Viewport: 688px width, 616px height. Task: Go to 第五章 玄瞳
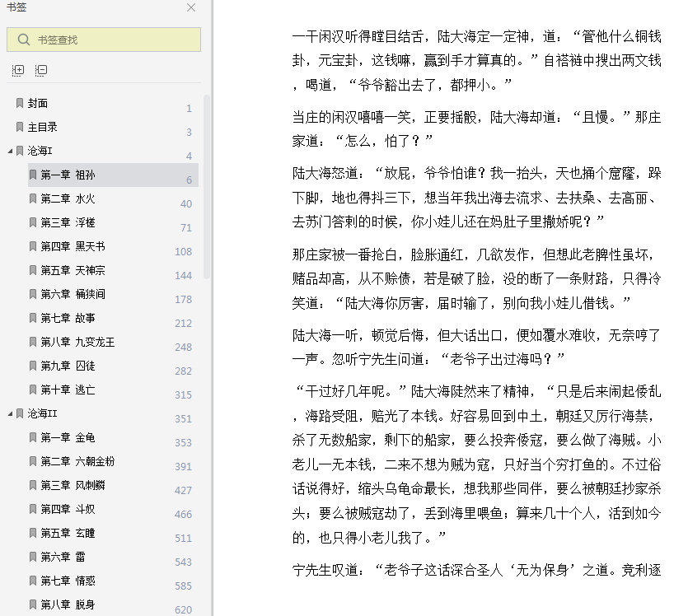pyautogui.click(x=68, y=533)
